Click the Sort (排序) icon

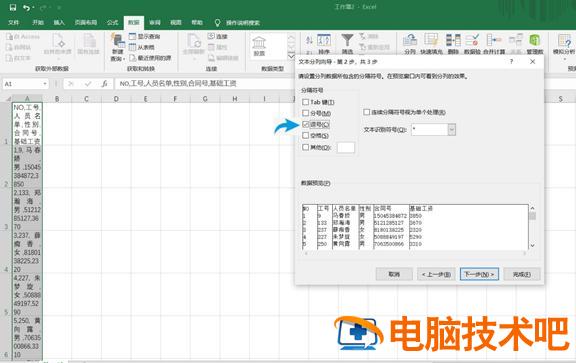324,40
